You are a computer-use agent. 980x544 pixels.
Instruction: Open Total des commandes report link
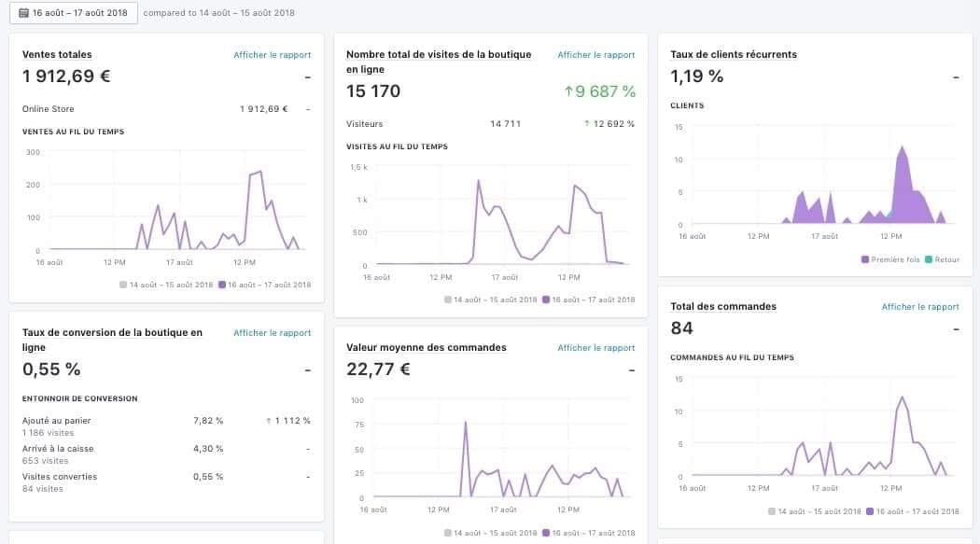pyautogui.click(x=920, y=307)
